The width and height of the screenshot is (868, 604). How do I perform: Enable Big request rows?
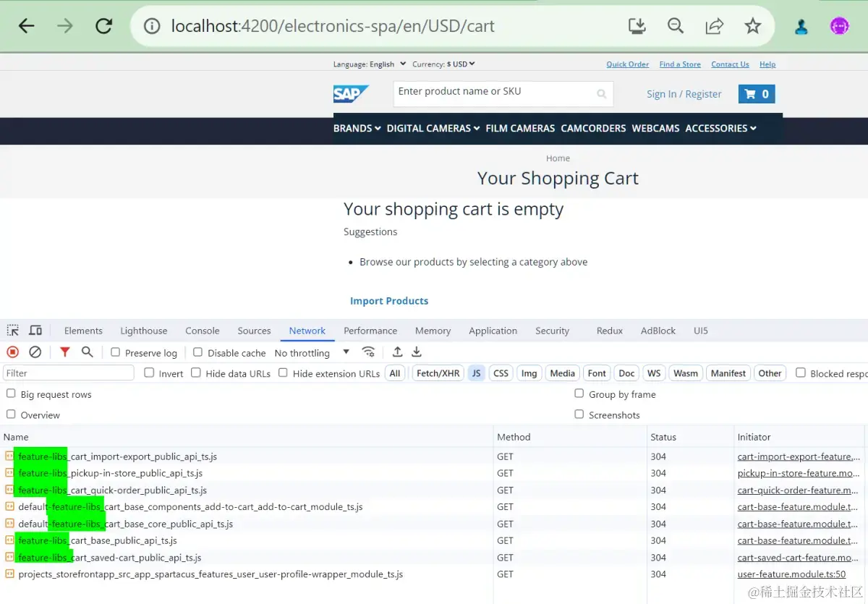[x=11, y=394]
